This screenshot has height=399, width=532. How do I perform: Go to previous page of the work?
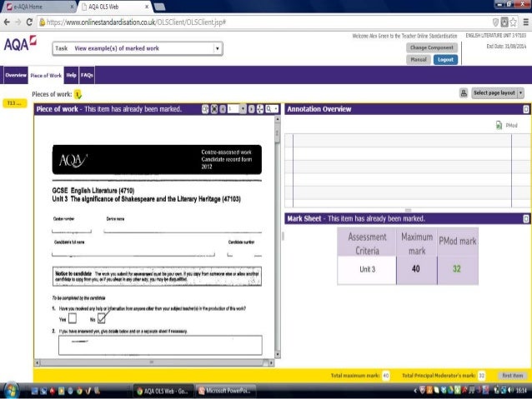click(x=223, y=109)
